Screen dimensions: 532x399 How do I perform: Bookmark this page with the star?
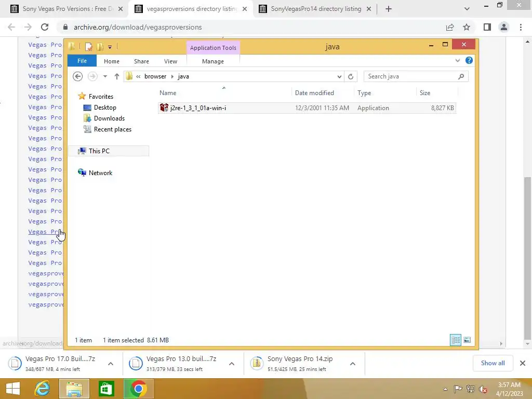click(467, 27)
